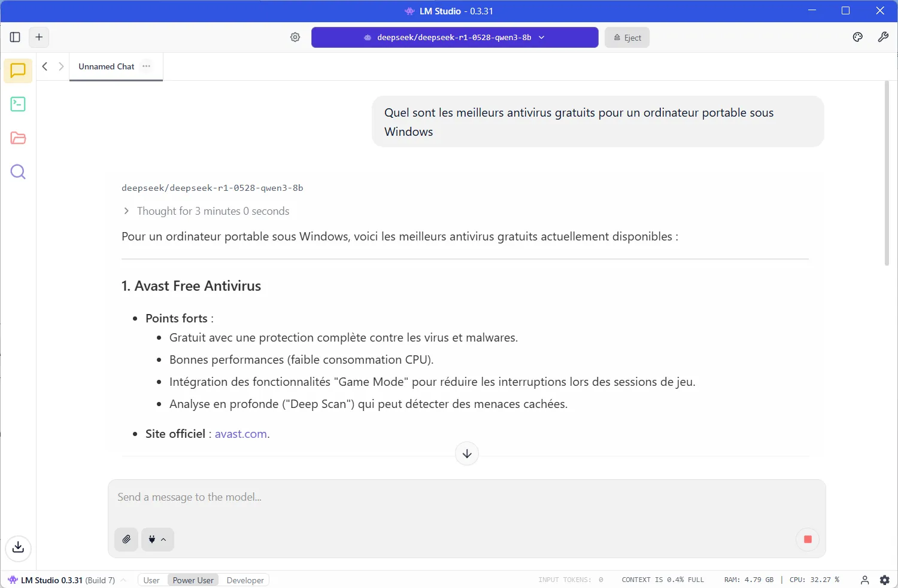Open app settings with the wrench icon
This screenshot has width=898, height=588.
click(x=883, y=37)
